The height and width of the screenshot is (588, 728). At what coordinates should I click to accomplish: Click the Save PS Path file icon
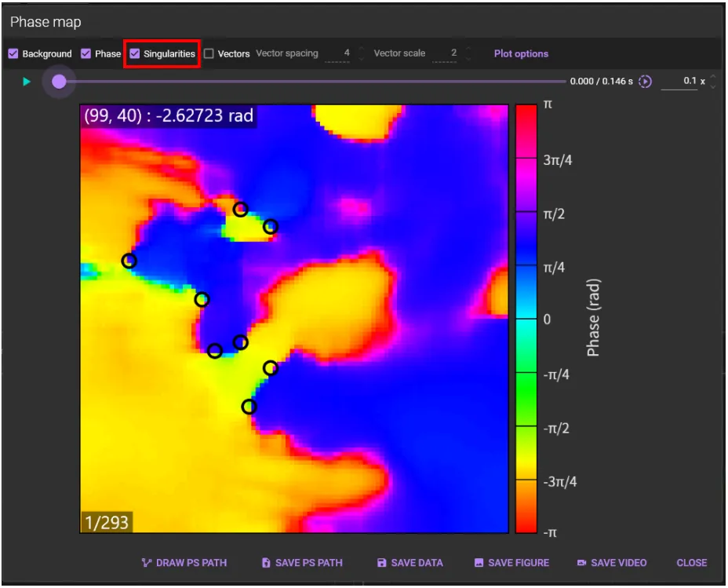266,563
